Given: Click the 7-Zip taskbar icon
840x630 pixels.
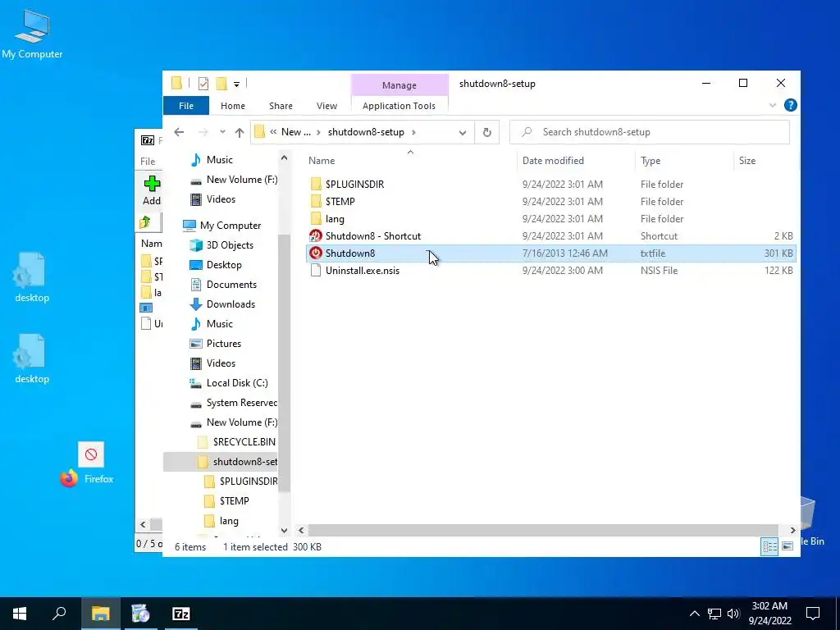Looking at the screenshot, I should (x=181, y=614).
